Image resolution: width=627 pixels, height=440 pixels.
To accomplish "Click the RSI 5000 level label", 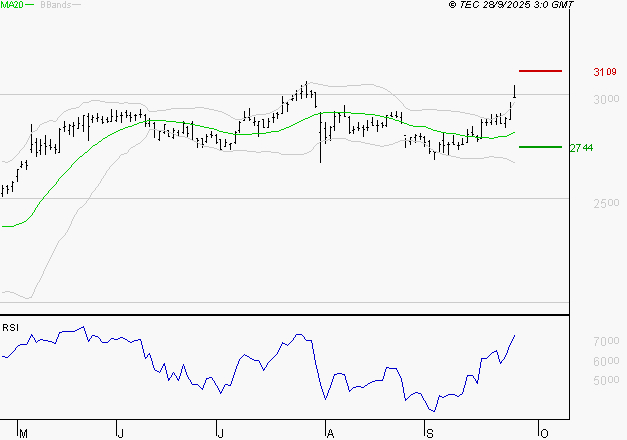I will point(604,380).
